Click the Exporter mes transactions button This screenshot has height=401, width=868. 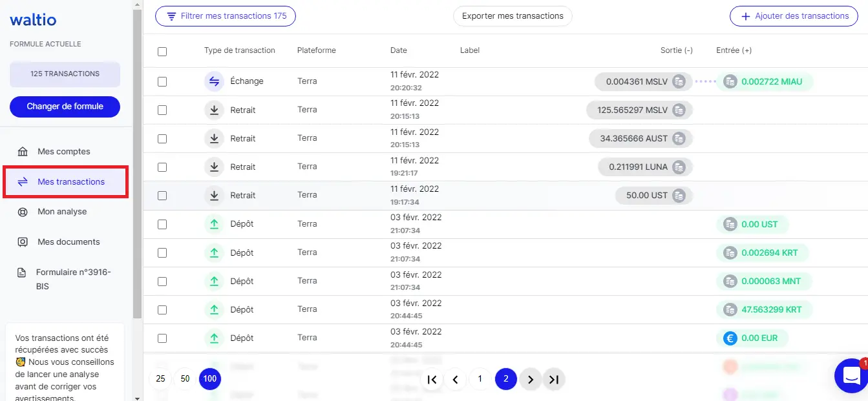[513, 16]
